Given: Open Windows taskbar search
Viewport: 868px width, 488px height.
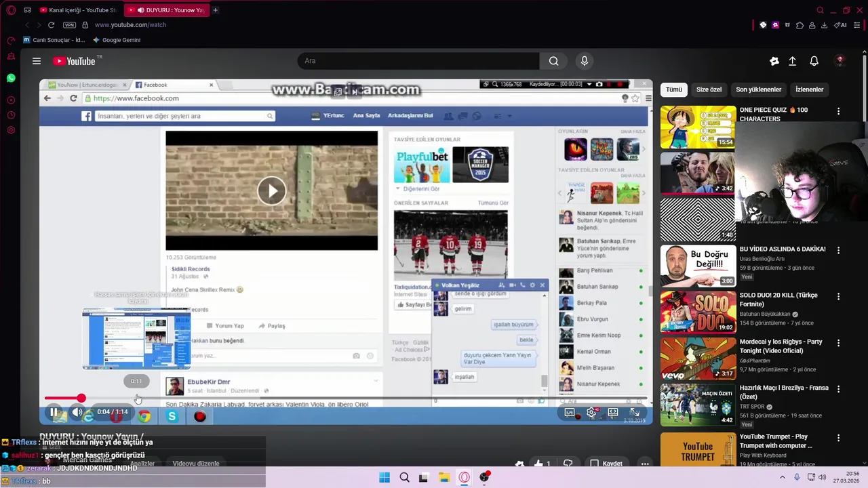Looking at the screenshot, I should pyautogui.click(x=404, y=477).
